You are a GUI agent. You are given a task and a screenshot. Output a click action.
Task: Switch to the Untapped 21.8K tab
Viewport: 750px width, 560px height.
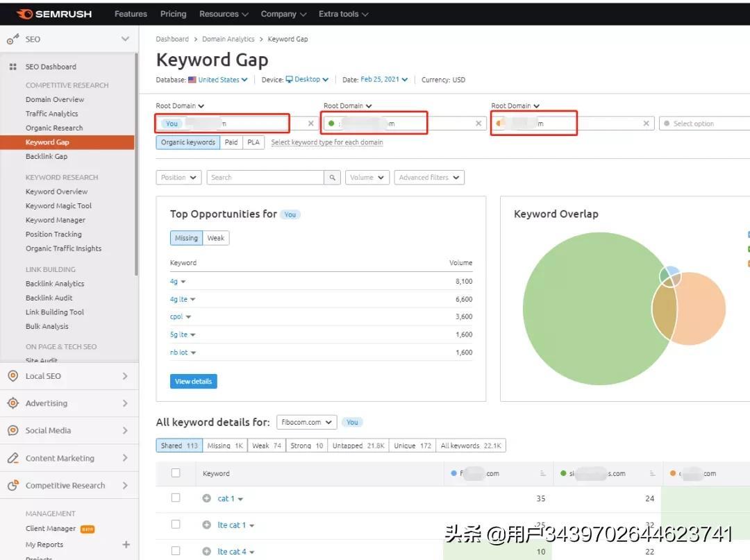[x=358, y=446]
